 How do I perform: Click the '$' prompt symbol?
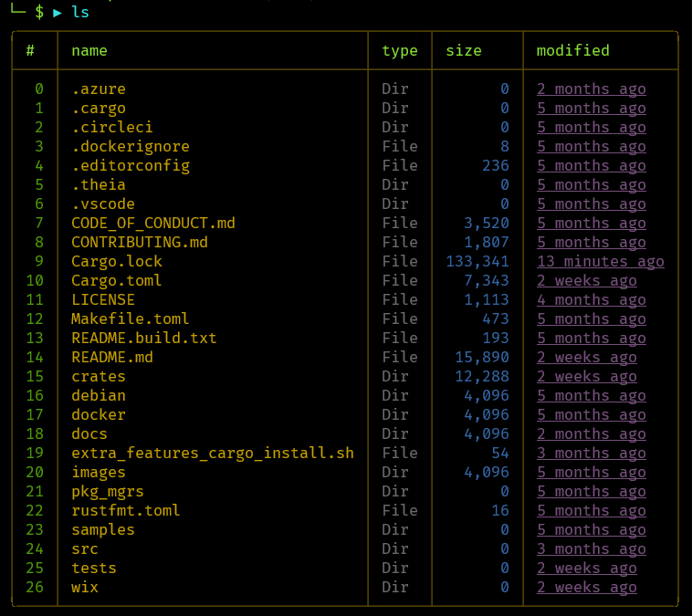[39, 13]
